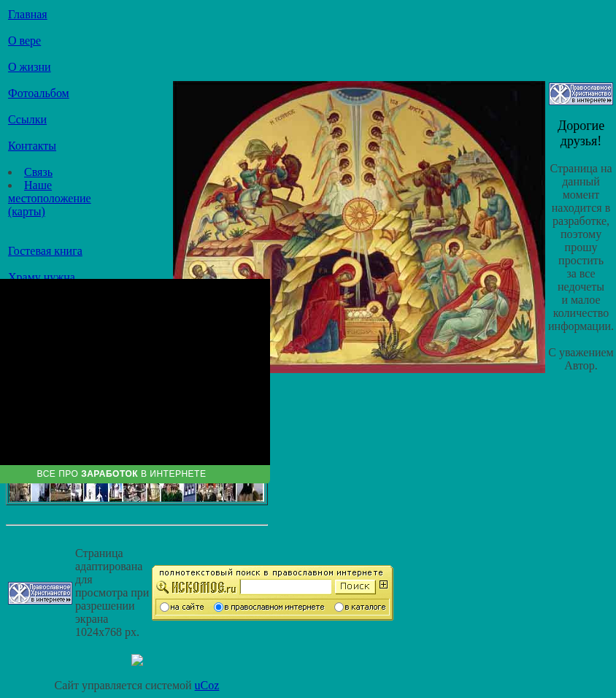Click the Контакты menu link
Screen dimensions: 616x698
[32, 146]
